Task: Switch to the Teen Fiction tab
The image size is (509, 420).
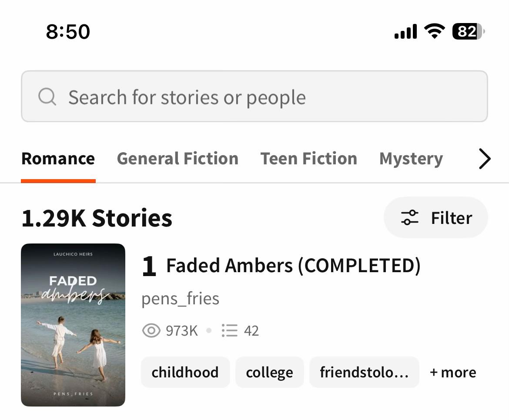Action: coord(309,159)
